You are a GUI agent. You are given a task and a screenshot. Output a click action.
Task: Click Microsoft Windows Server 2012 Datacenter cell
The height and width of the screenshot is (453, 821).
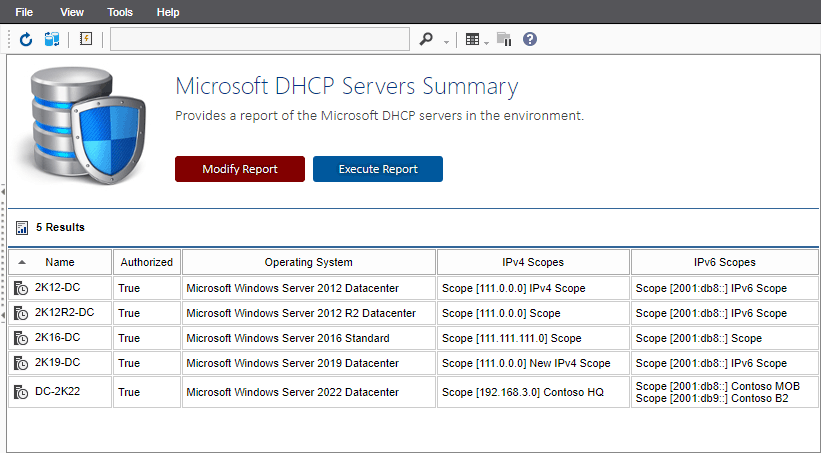[309, 288]
